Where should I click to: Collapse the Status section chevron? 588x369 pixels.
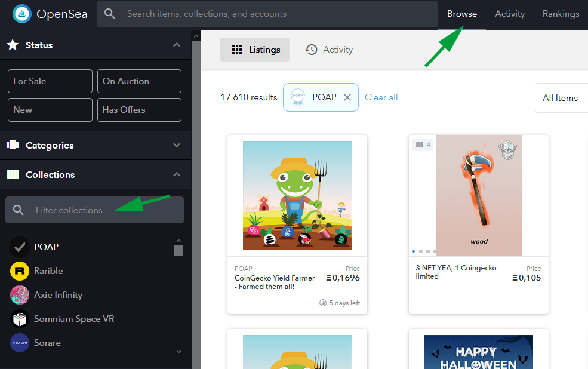[177, 45]
